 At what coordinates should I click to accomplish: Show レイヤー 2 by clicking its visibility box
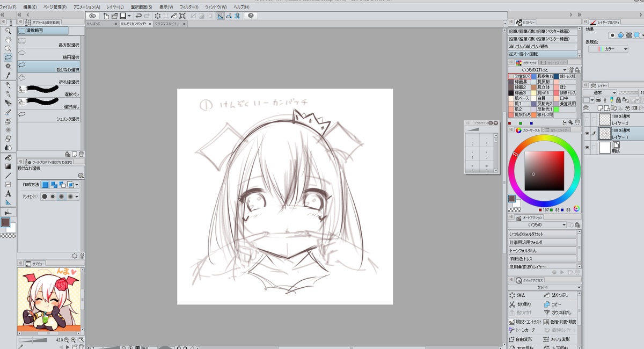click(x=587, y=119)
